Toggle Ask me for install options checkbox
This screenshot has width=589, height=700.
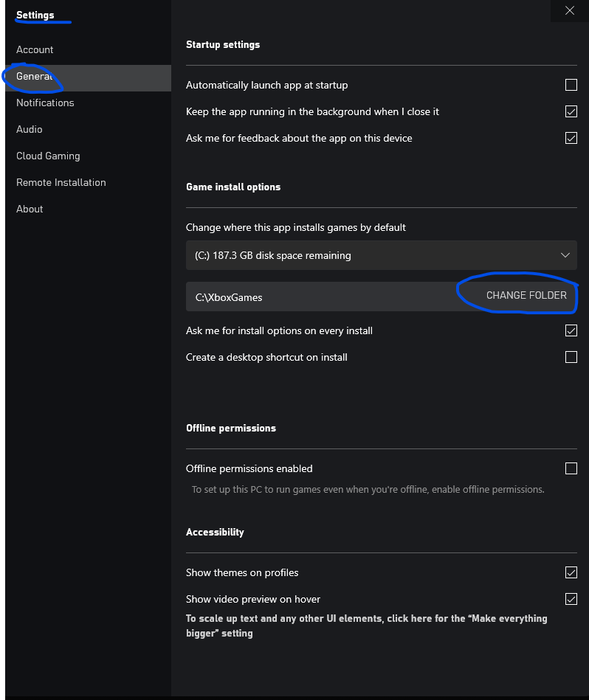[x=571, y=330]
